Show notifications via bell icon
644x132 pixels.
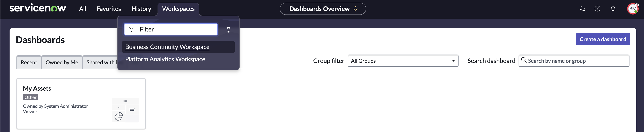click(x=613, y=9)
